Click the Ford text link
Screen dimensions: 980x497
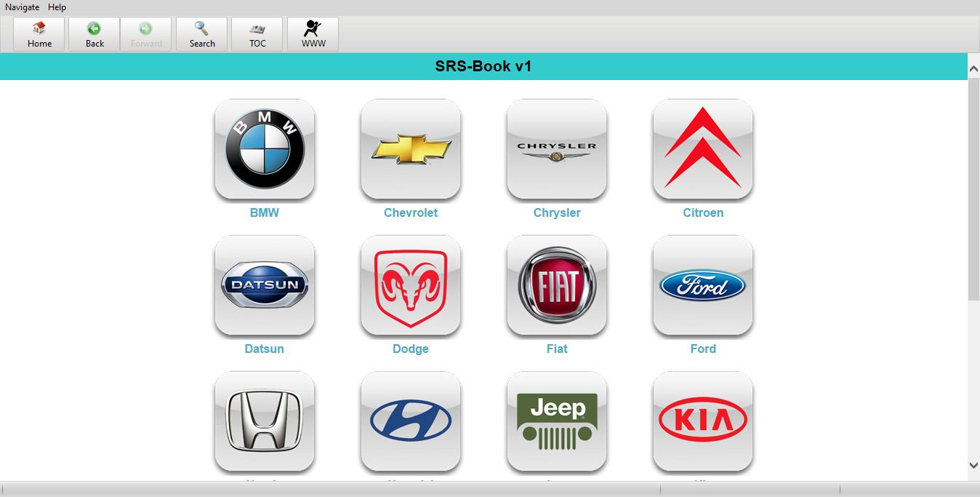tap(703, 349)
